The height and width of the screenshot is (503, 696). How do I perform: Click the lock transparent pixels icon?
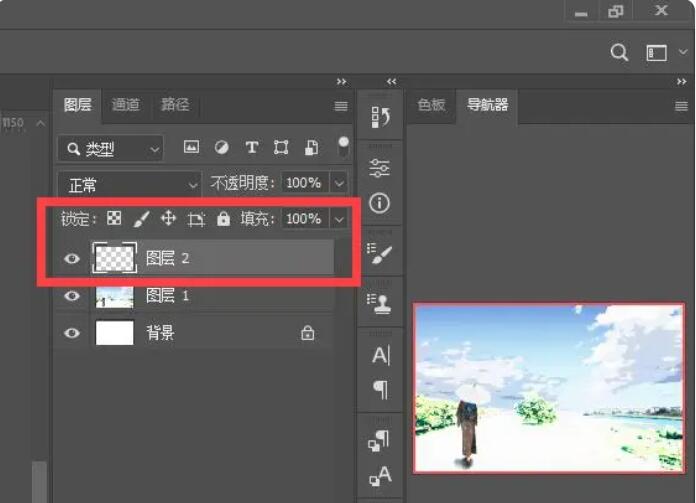[x=114, y=219]
